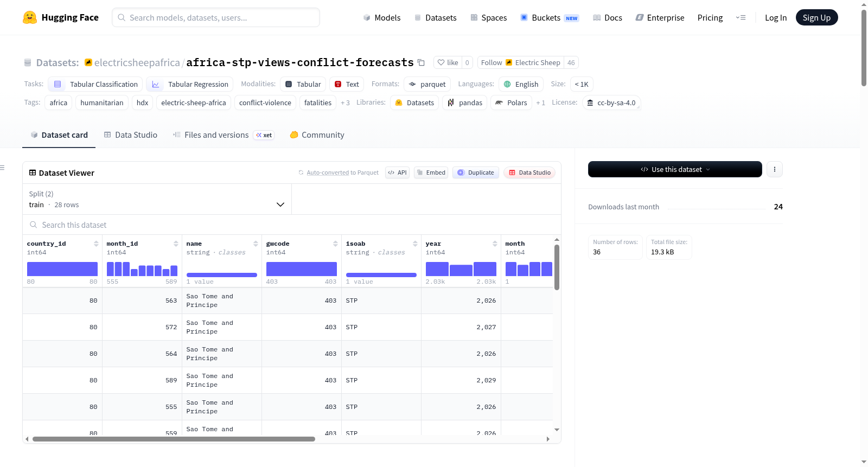Open Buckets in the navigation bar

pos(550,17)
